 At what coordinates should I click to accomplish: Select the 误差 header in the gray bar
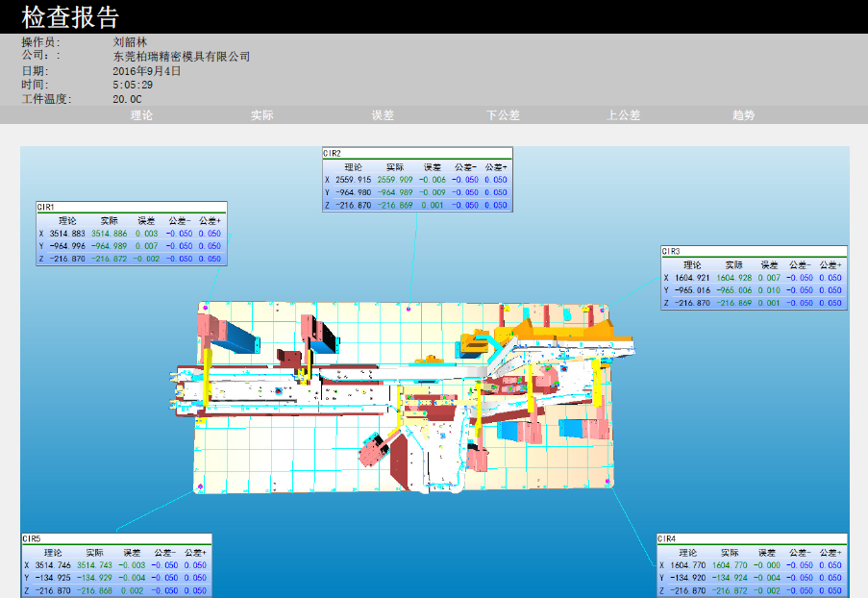[x=383, y=115]
